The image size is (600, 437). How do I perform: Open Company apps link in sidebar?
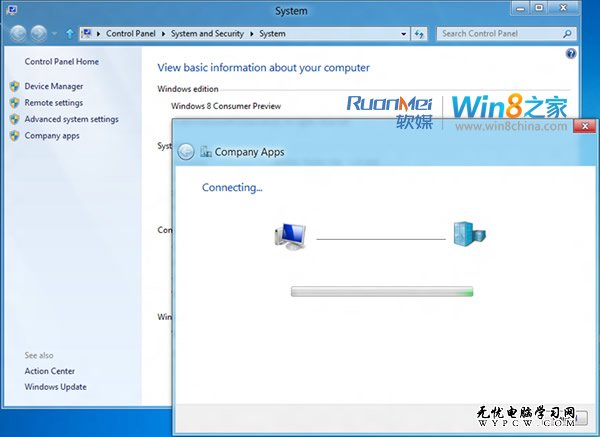click(52, 136)
